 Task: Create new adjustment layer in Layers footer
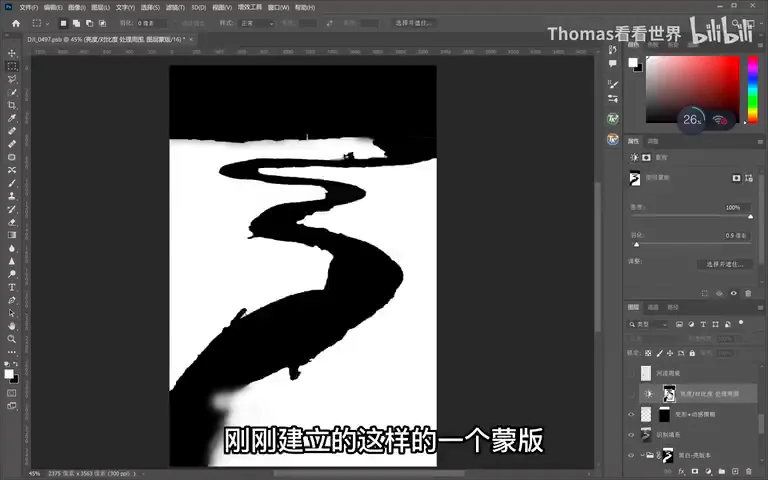coord(708,471)
